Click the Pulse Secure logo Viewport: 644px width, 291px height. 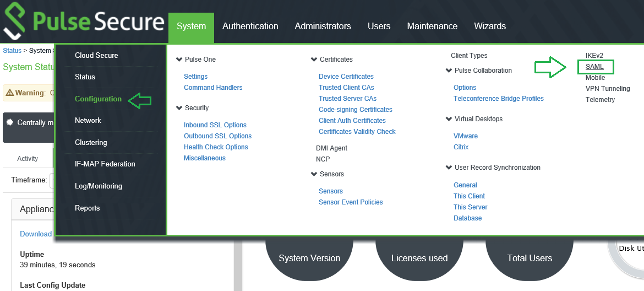click(x=84, y=22)
